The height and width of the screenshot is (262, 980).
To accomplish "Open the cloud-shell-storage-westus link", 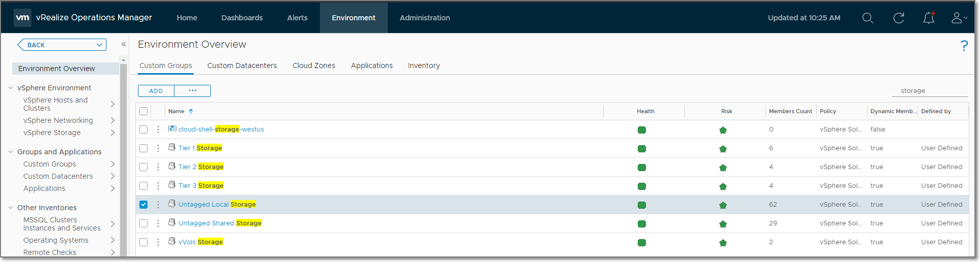I will coord(221,129).
